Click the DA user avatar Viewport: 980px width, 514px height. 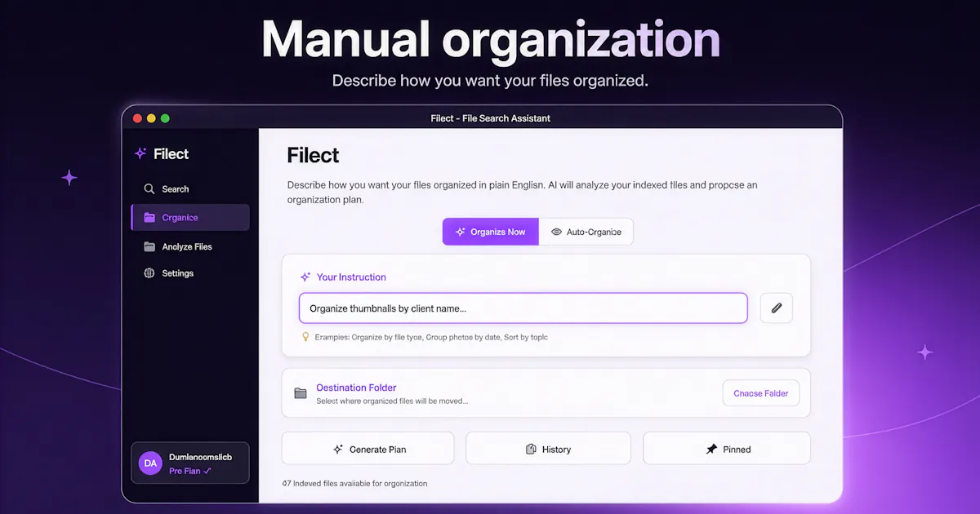[150, 463]
